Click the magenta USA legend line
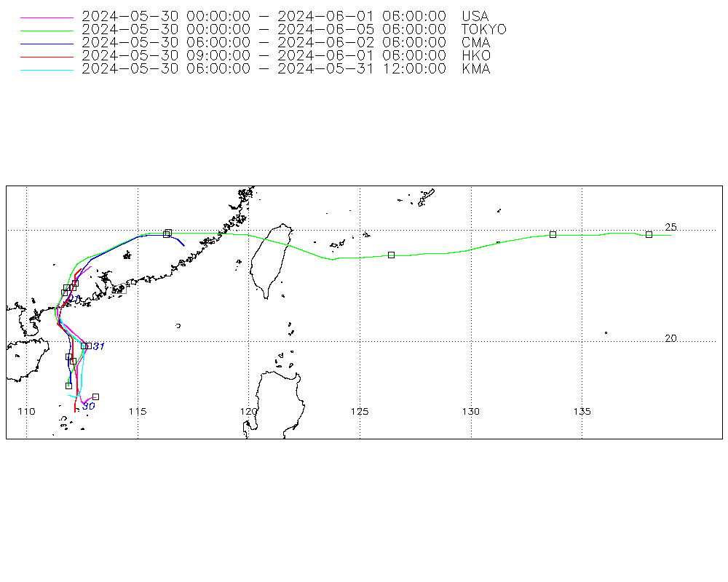 point(47,17)
